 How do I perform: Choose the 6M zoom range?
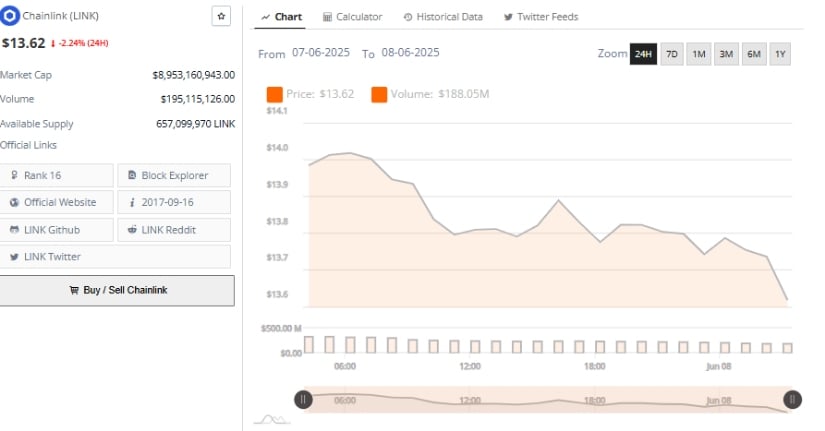point(754,54)
